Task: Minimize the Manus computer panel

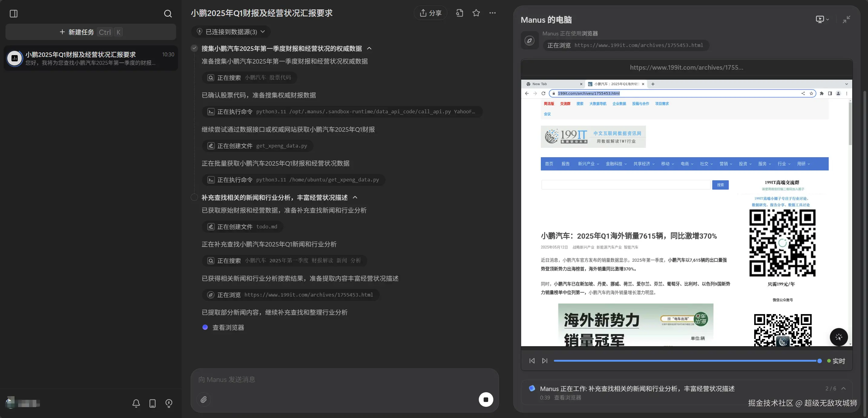Action: click(846, 19)
